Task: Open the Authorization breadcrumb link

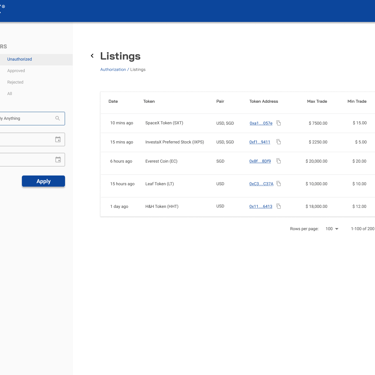Action: click(x=113, y=69)
